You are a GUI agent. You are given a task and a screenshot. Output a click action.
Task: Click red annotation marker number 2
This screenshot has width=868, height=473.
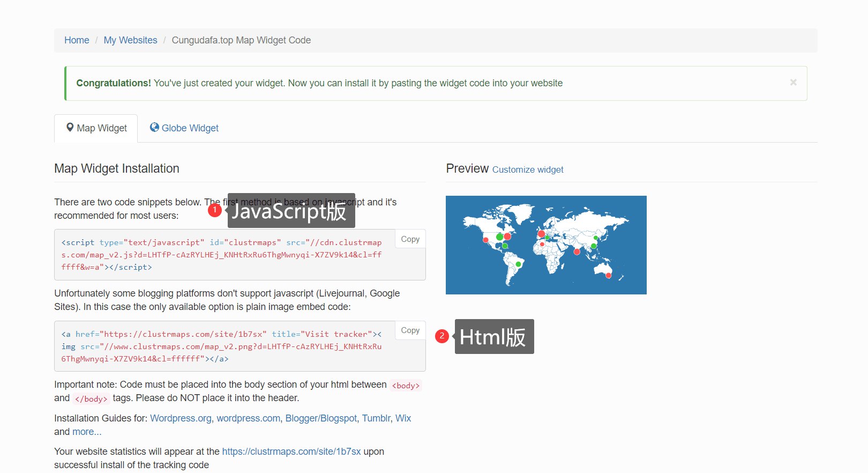point(442,336)
